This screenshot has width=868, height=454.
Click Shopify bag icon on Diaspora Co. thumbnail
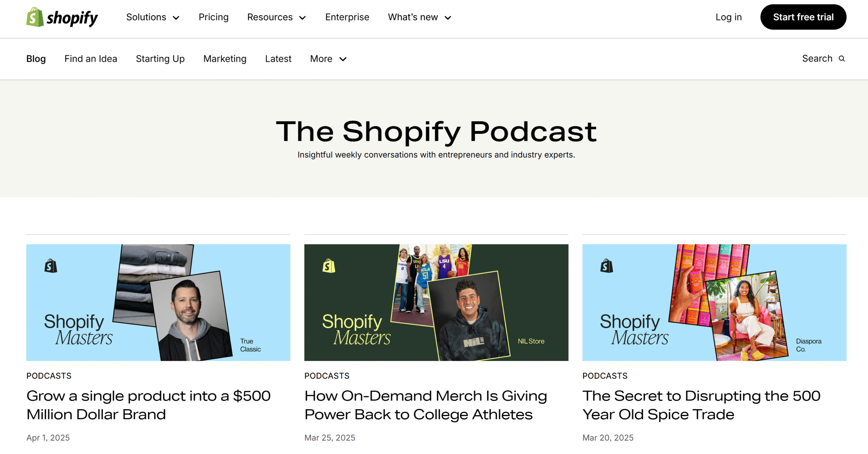(607, 266)
